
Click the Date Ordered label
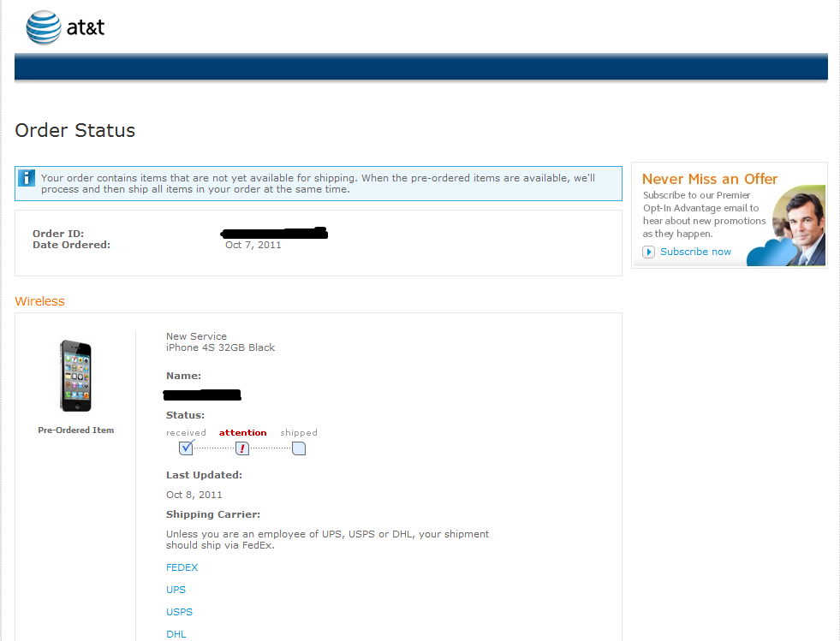(71, 245)
